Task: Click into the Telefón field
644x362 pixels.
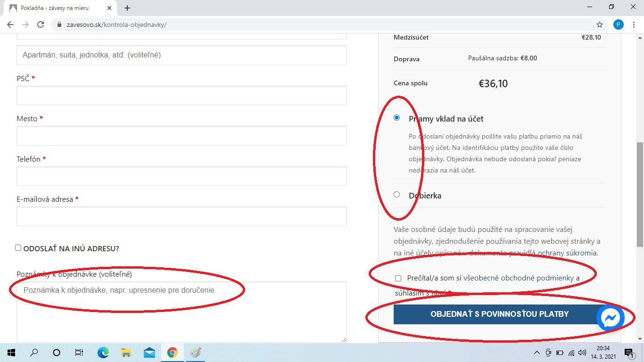Action: 182,176
